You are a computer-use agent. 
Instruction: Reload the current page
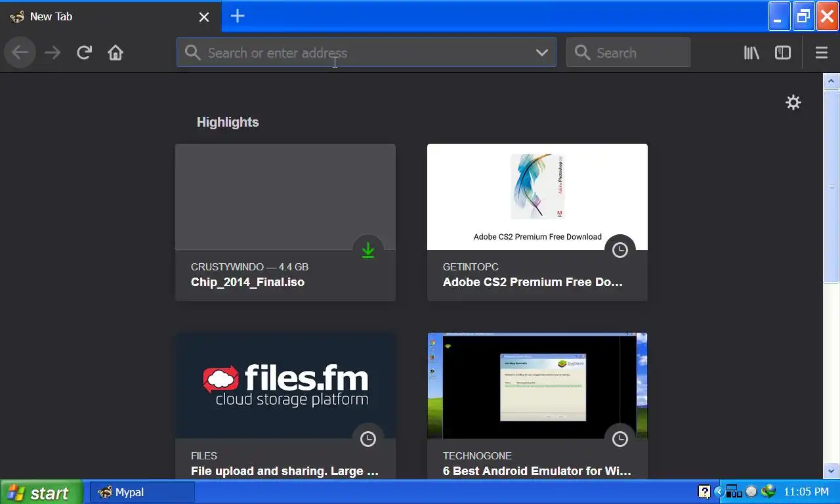(84, 52)
